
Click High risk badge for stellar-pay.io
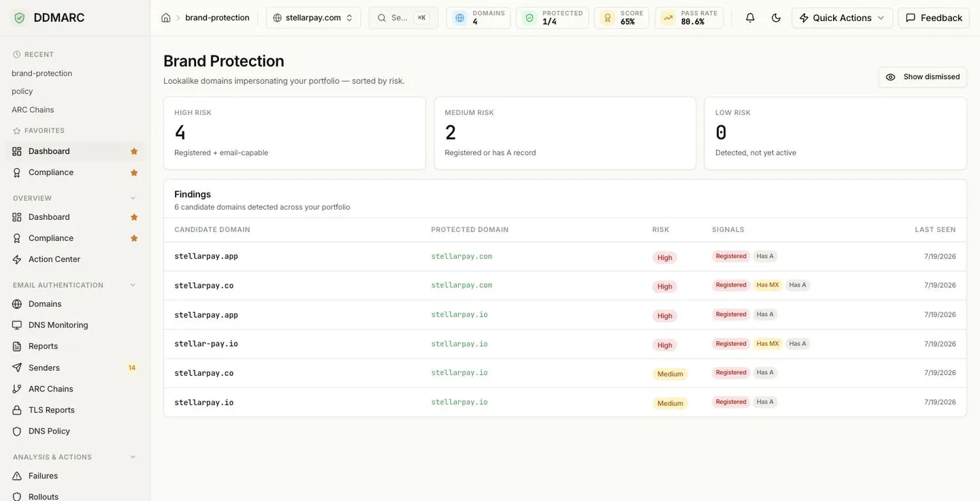coord(665,345)
